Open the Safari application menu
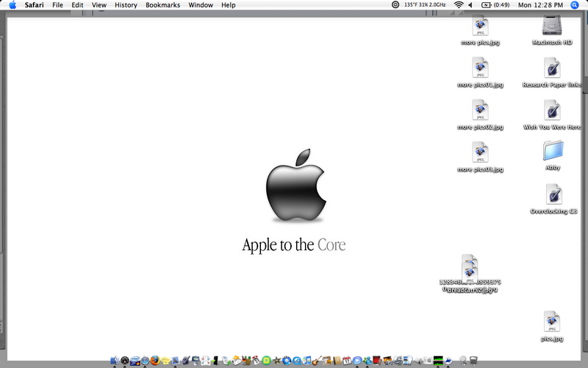 tap(34, 5)
